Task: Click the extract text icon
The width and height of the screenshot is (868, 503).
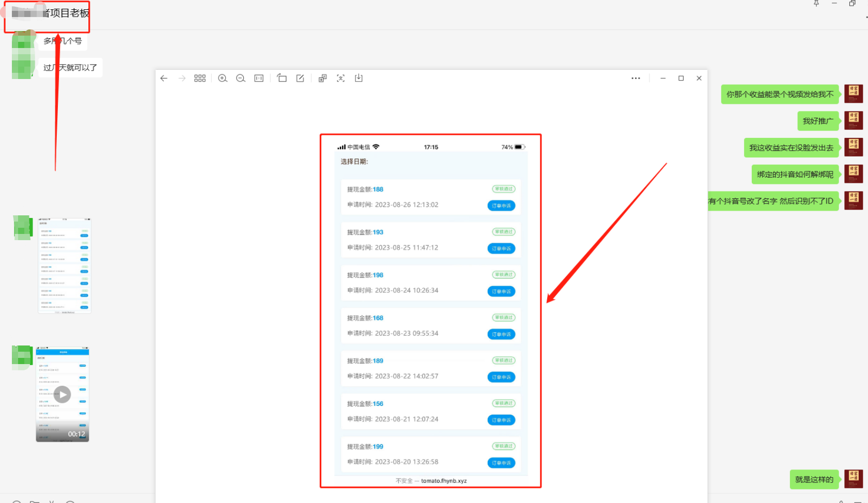Action: (x=340, y=78)
